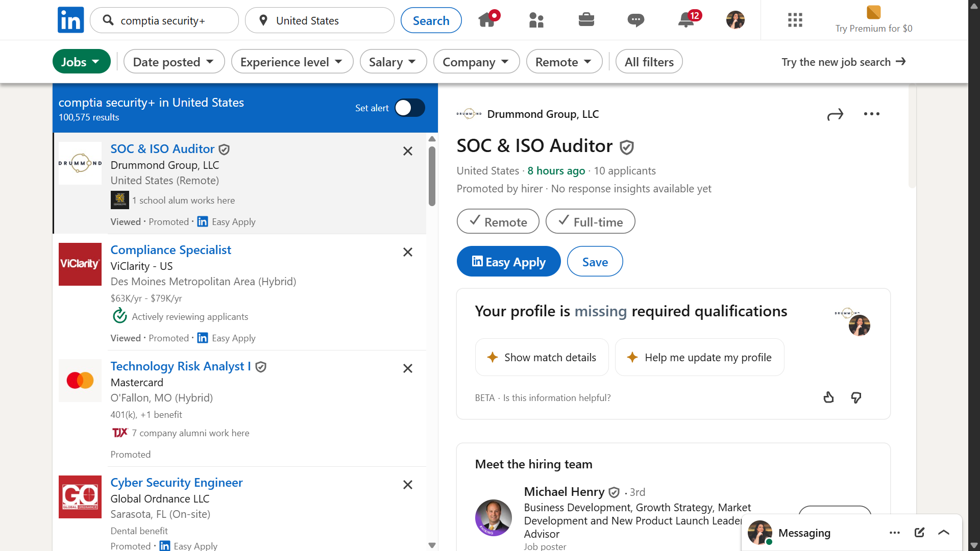The image size is (980, 551).
Task: Toggle the Remote filter pill
Action: pos(498,221)
